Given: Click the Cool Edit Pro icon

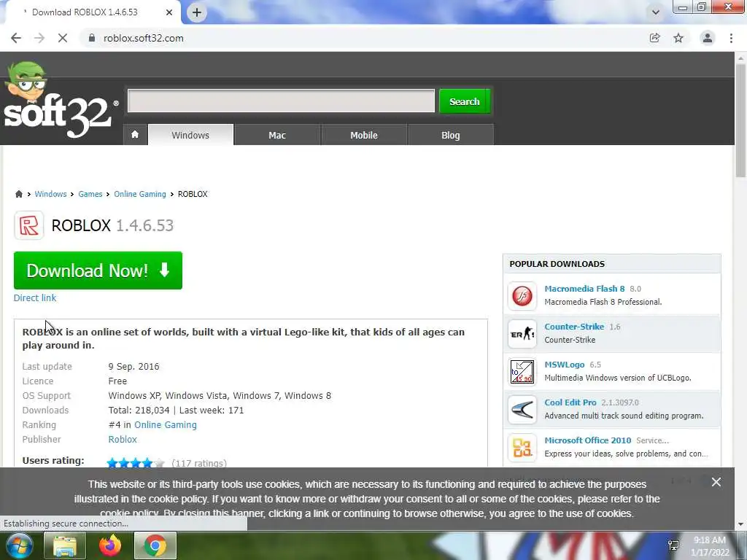Looking at the screenshot, I should tap(522, 410).
